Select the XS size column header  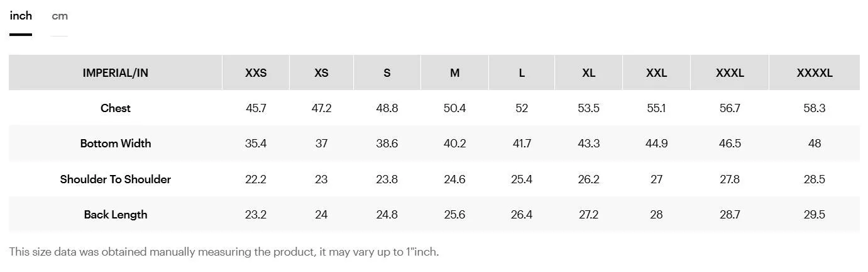pos(321,72)
